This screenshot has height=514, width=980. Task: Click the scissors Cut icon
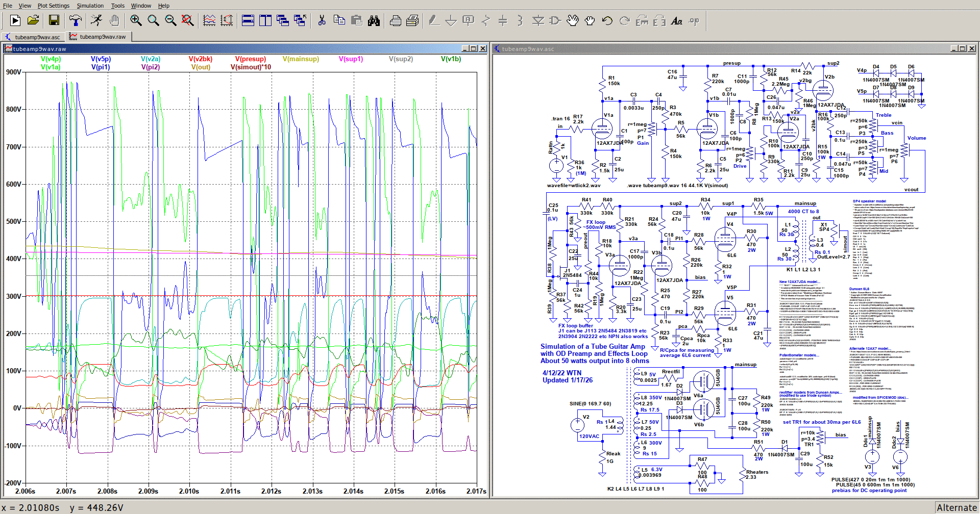[x=322, y=20]
